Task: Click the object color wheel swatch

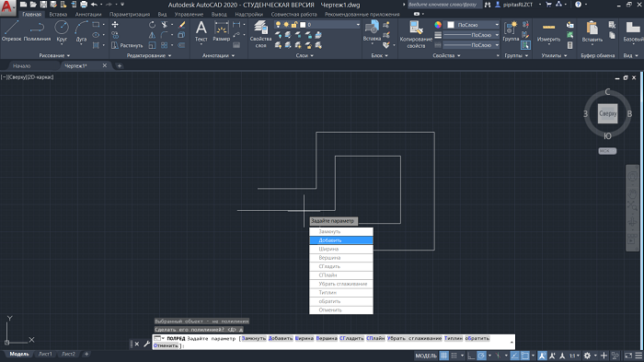Action: pyautogui.click(x=438, y=25)
